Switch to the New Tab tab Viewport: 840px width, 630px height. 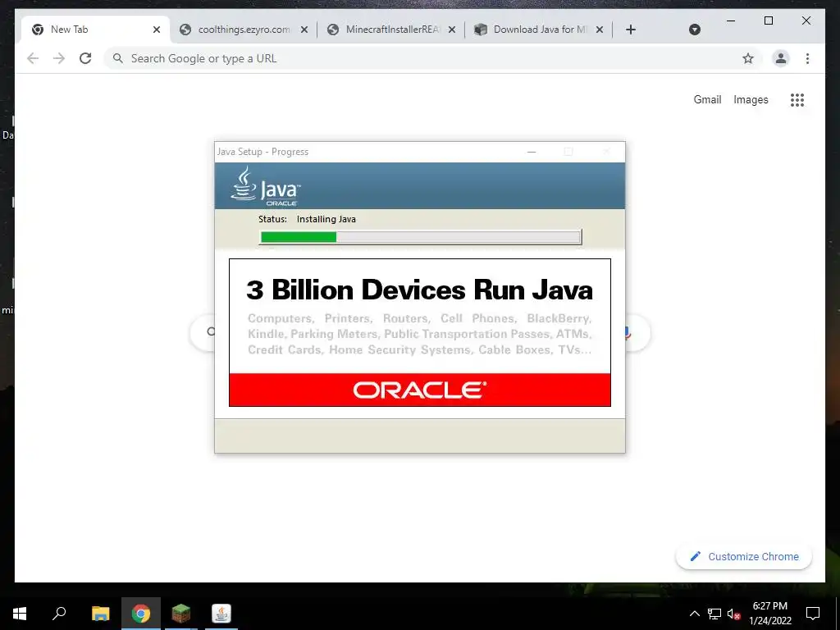pyautogui.click(x=95, y=30)
